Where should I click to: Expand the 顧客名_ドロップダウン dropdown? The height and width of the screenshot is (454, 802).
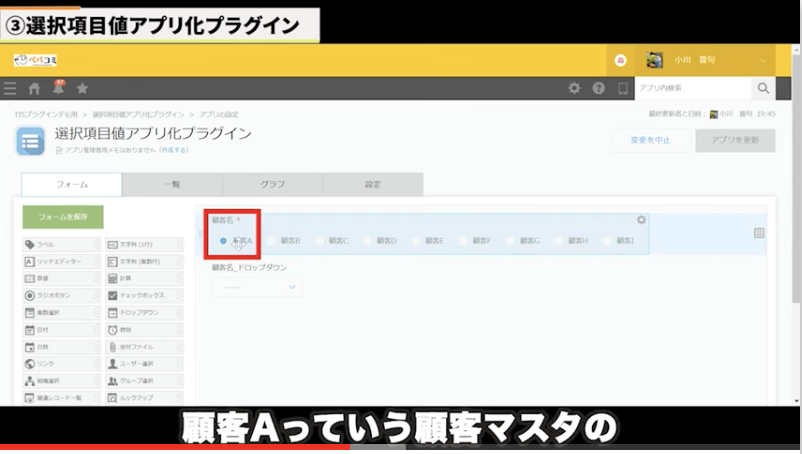(256, 287)
